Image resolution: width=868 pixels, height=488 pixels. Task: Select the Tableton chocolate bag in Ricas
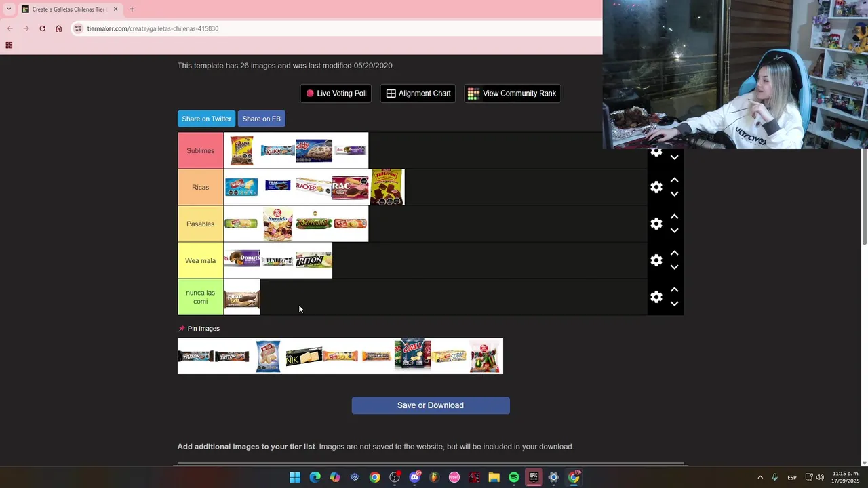coord(387,187)
